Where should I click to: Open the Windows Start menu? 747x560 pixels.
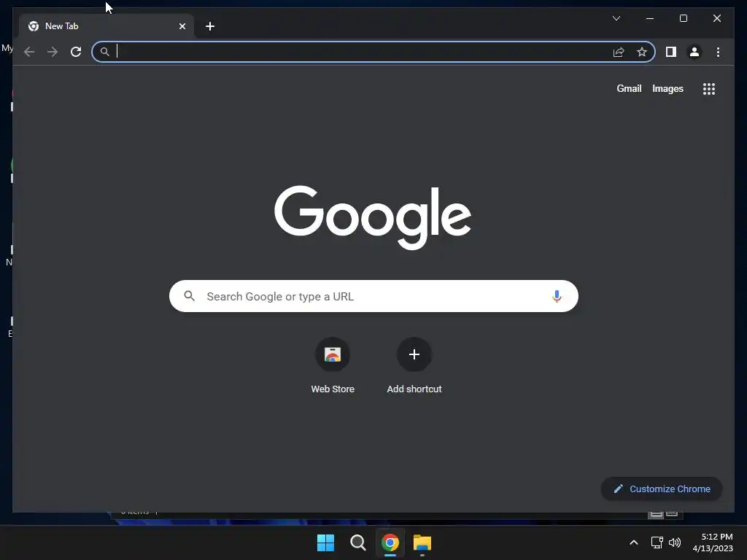[x=326, y=542]
